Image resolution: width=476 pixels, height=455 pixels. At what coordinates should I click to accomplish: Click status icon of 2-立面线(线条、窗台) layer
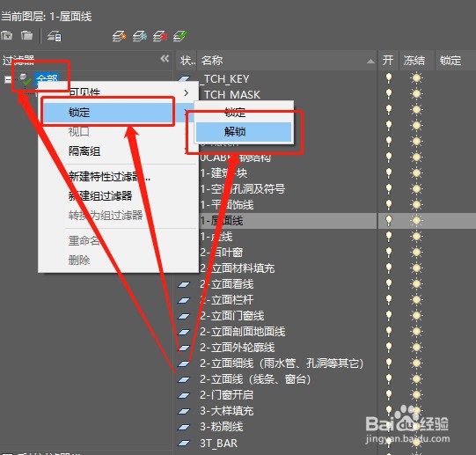pyautogui.click(x=184, y=379)
